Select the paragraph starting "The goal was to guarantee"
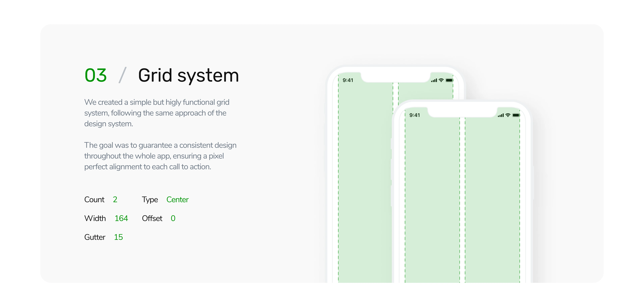 [x=160, y=156]
